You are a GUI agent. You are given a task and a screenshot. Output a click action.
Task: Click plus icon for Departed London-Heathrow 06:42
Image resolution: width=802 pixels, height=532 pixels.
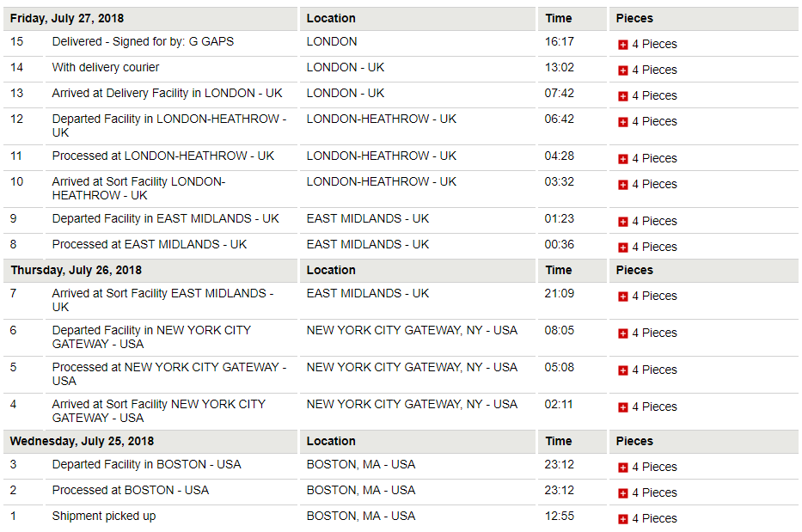click(622, 122)
